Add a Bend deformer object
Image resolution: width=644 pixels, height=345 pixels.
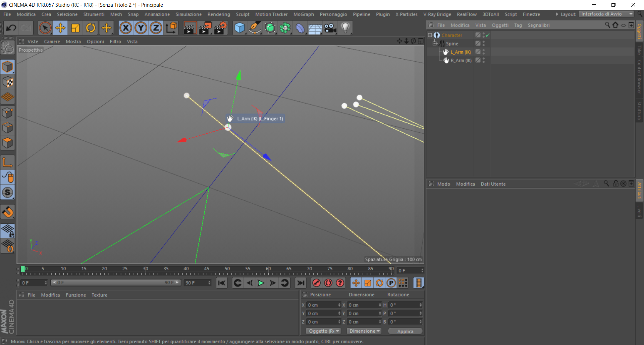[300, 28]
